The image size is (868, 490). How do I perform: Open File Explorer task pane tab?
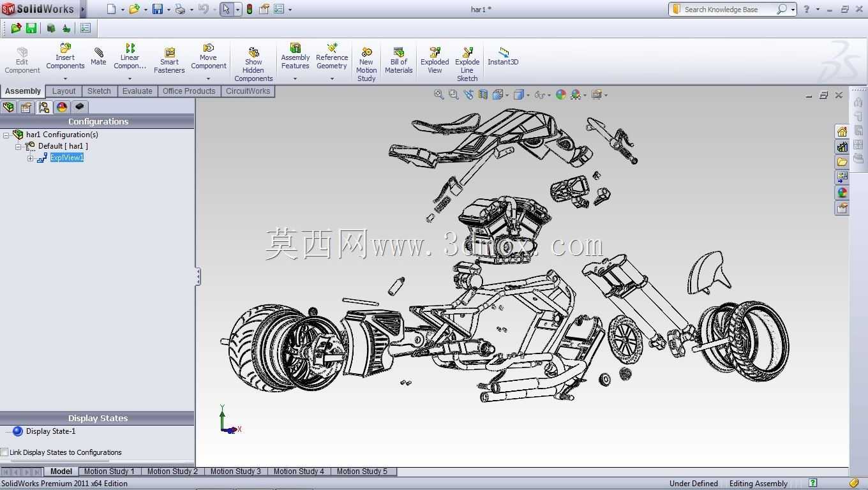[x=842, y=162]
